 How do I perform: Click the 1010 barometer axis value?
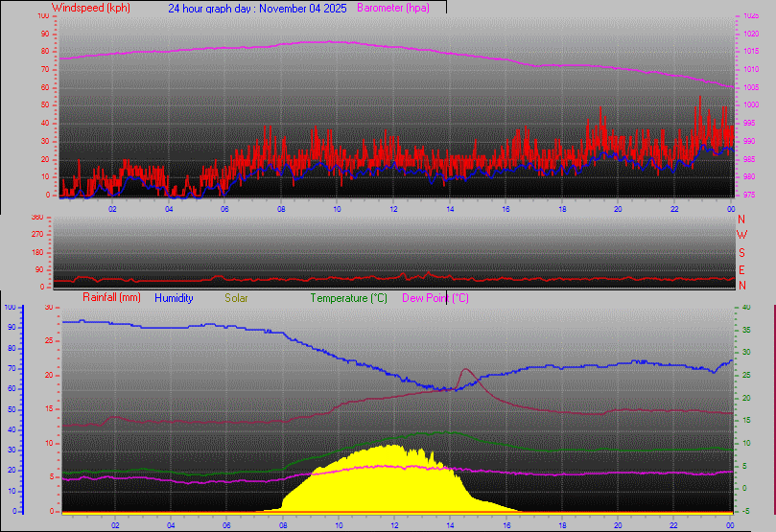point(751,69)
